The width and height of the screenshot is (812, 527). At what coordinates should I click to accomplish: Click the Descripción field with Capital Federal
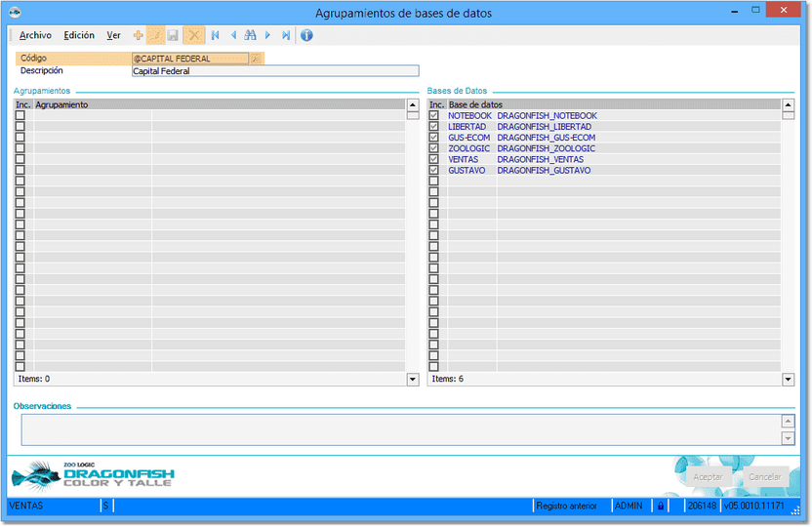pos(275,71)
